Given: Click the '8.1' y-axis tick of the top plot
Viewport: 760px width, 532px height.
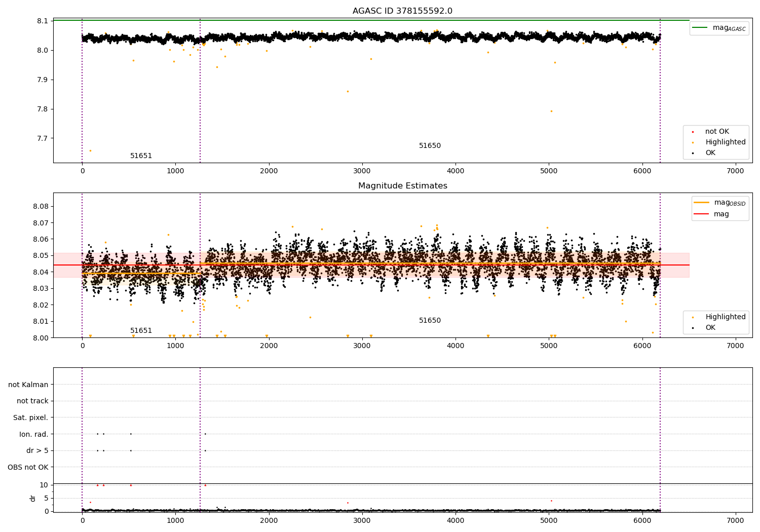Looking at the screenshot, I should [x=43, y=21].
